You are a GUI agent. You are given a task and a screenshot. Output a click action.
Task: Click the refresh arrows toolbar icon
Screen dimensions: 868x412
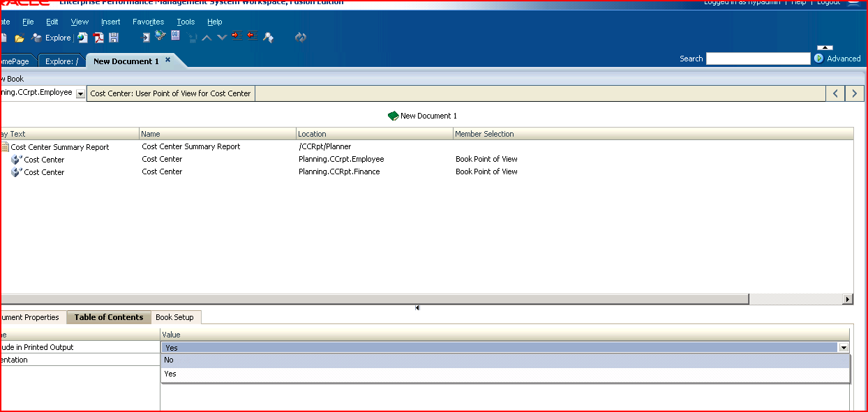point(301,38)
